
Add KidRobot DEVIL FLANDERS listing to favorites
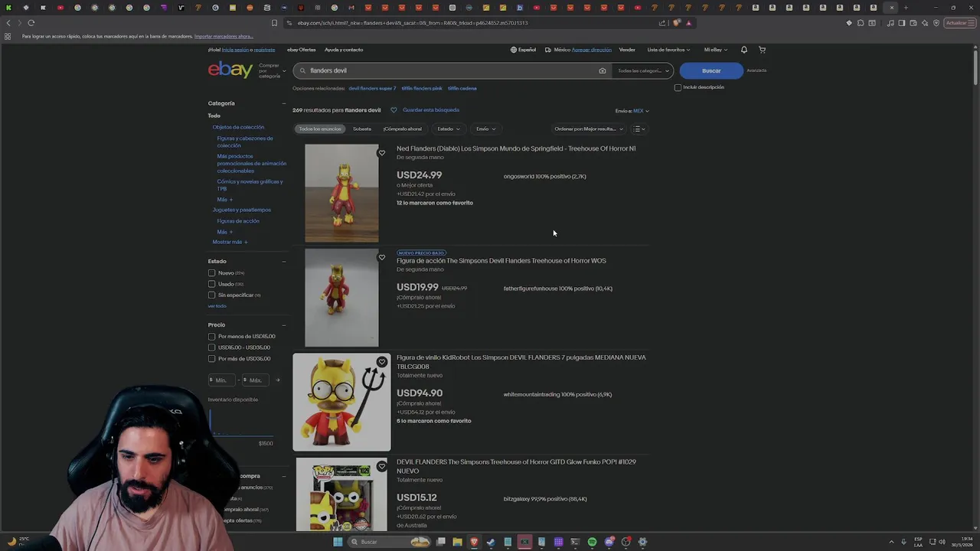[381, 362]
